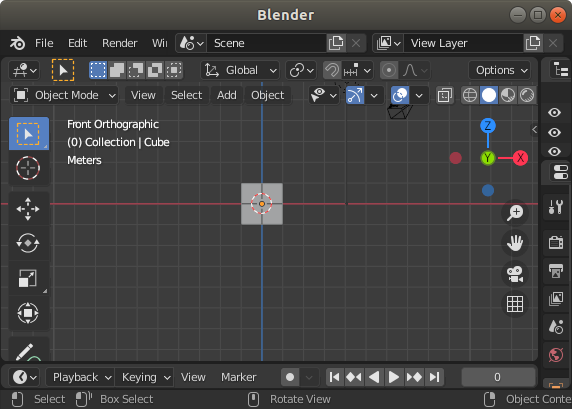This screenshot has width=572, height=409.
Task: Expand the Options dropdown
Action: point(499,70)
